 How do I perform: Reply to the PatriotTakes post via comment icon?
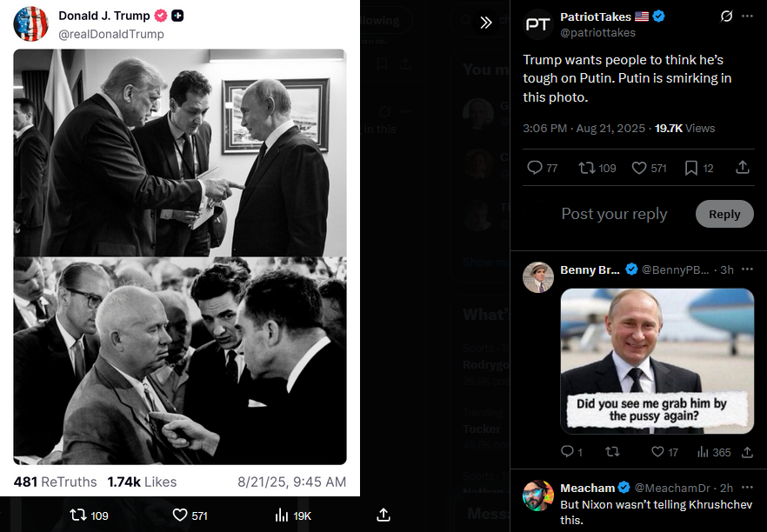point(535,168)
